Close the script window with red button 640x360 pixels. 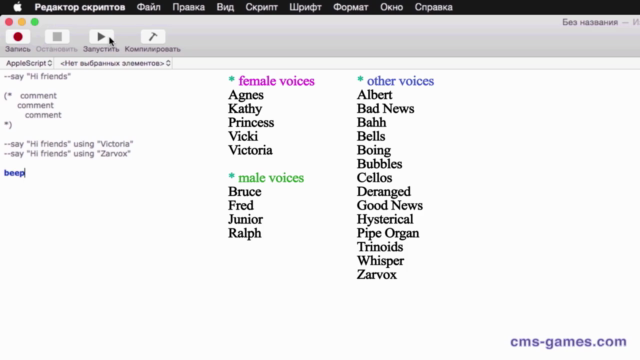point(9,22)
